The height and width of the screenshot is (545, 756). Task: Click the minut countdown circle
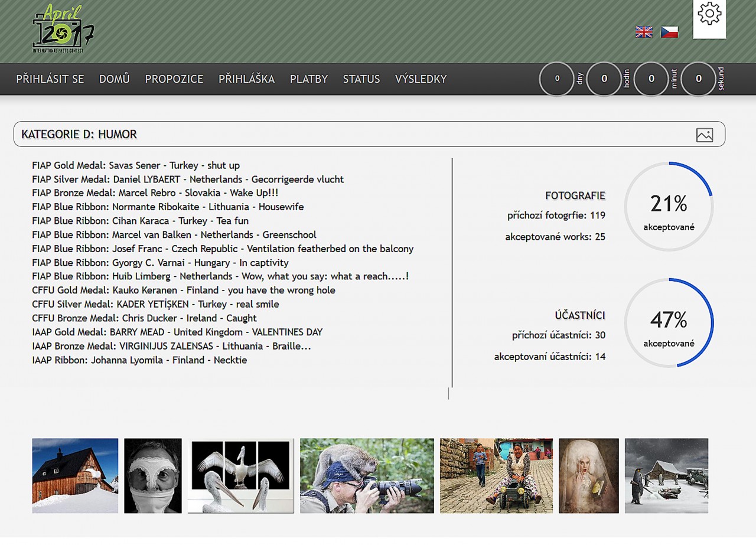tap(651, 79)
